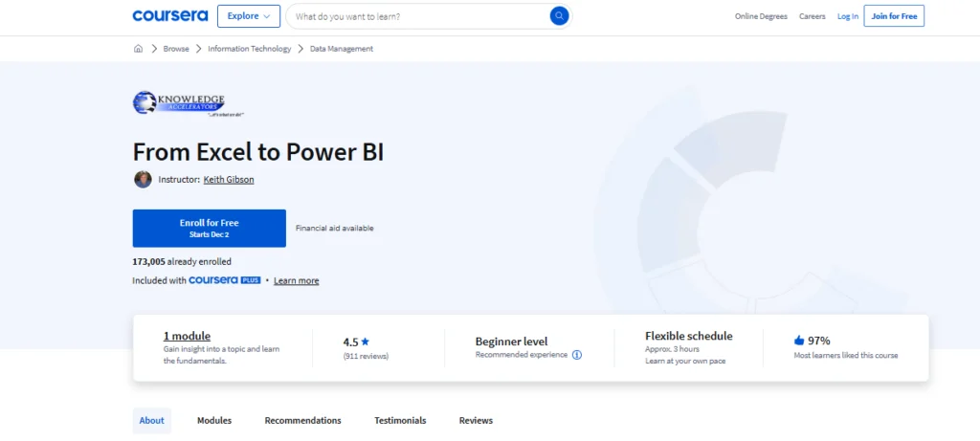980x441 pixels.
Task: Click the 'Flexible schedule' text
Action: tap(689, 336)
